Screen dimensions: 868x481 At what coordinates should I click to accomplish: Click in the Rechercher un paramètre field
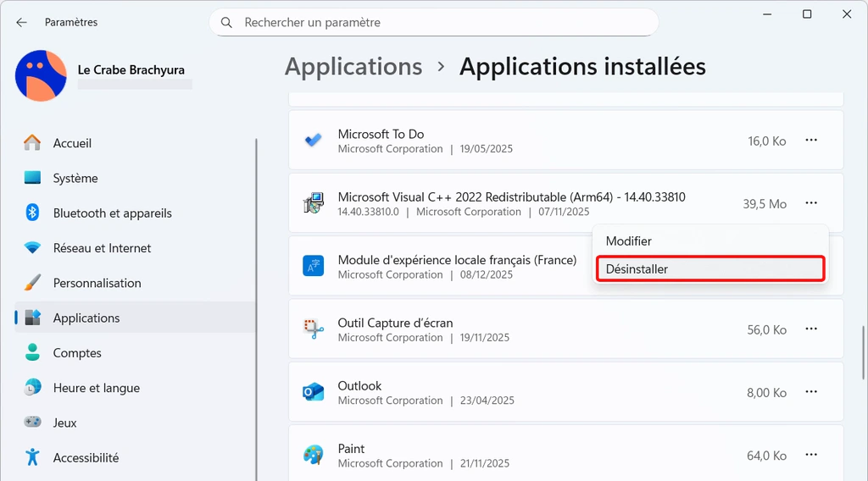click(441, 23)
